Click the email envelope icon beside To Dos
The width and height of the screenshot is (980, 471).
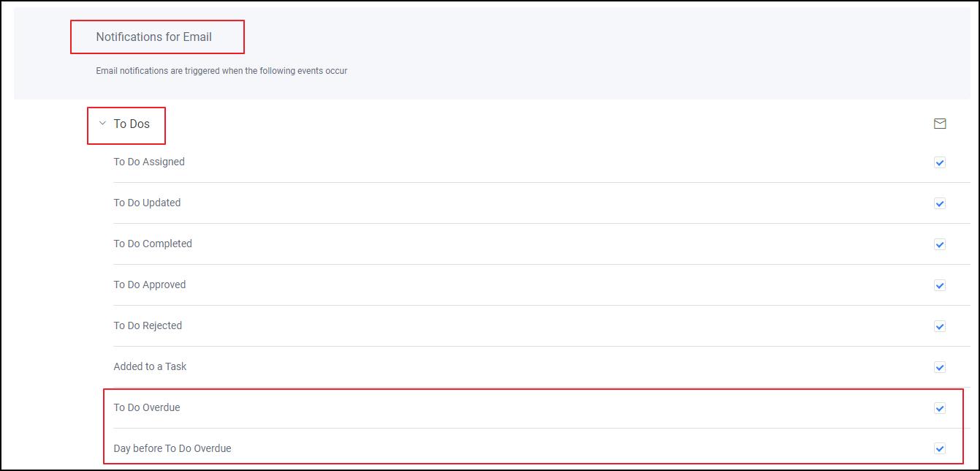[940, 124]
